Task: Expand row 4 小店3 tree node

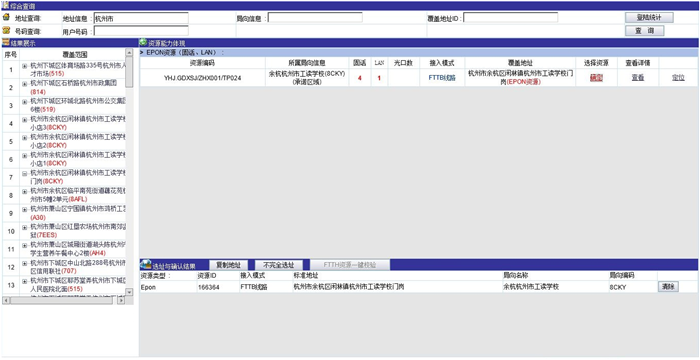Action: (25, 119)
